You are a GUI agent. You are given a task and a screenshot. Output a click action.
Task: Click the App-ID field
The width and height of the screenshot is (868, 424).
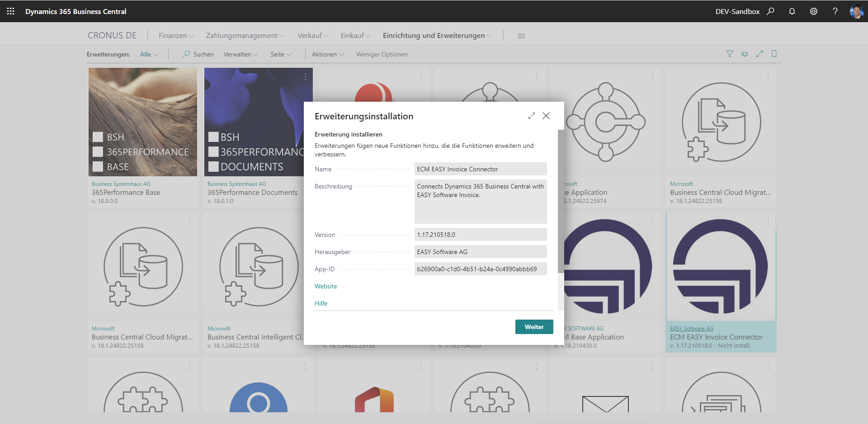pos(481,269)
